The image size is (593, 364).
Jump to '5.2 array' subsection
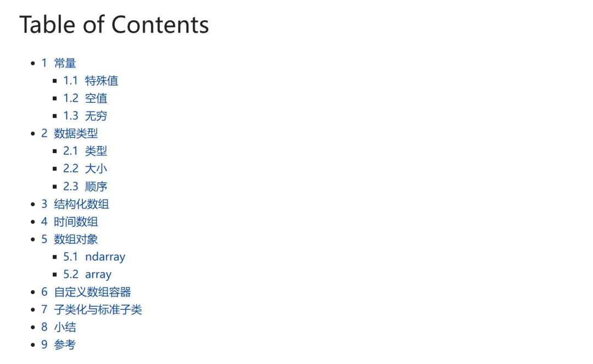tap(87, 275)
